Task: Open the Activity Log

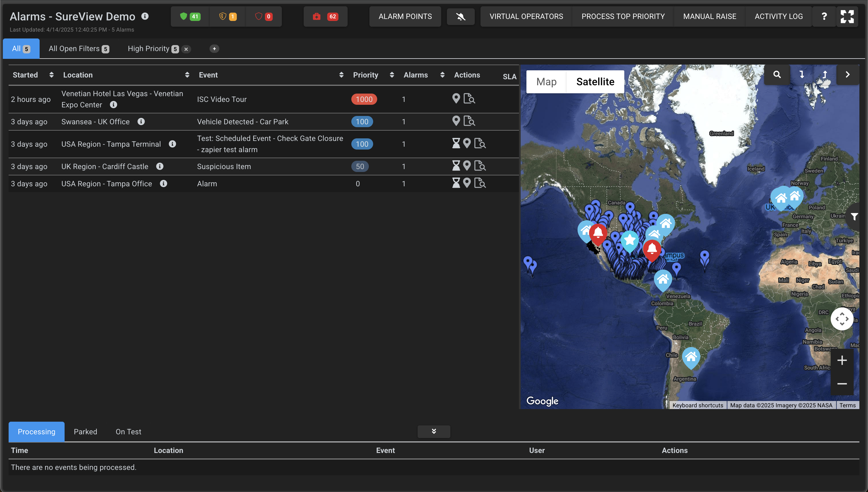Action: click(x=778, y=16)
